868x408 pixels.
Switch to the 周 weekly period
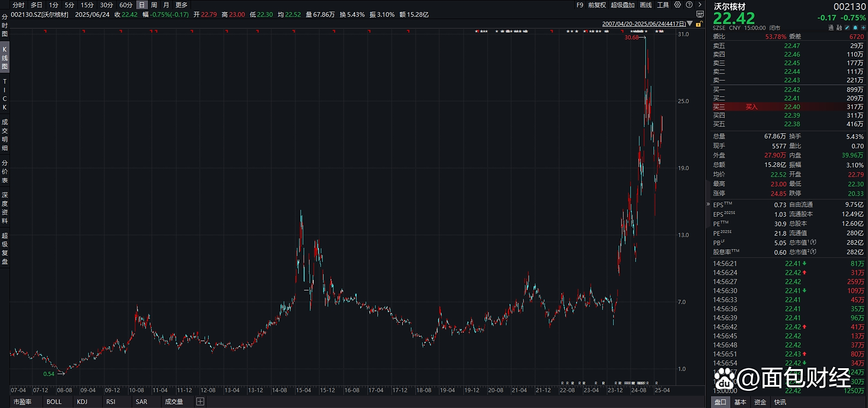154,5
